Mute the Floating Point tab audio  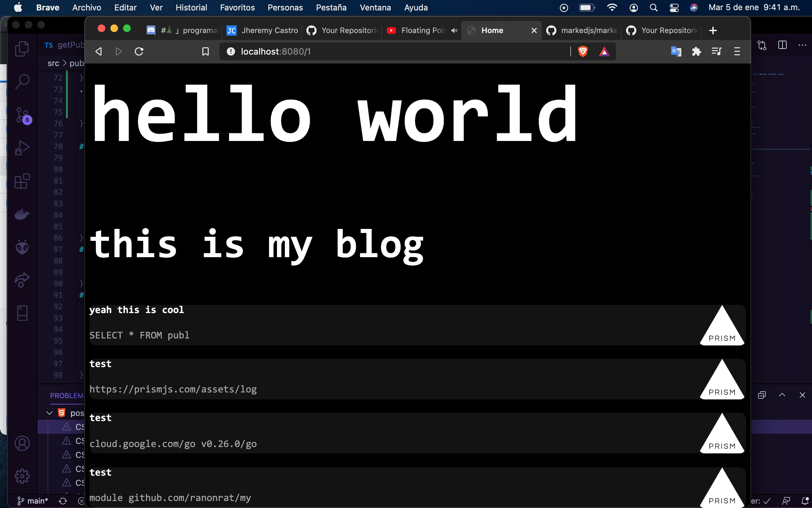pyautogui.click(x=454, y=30)
